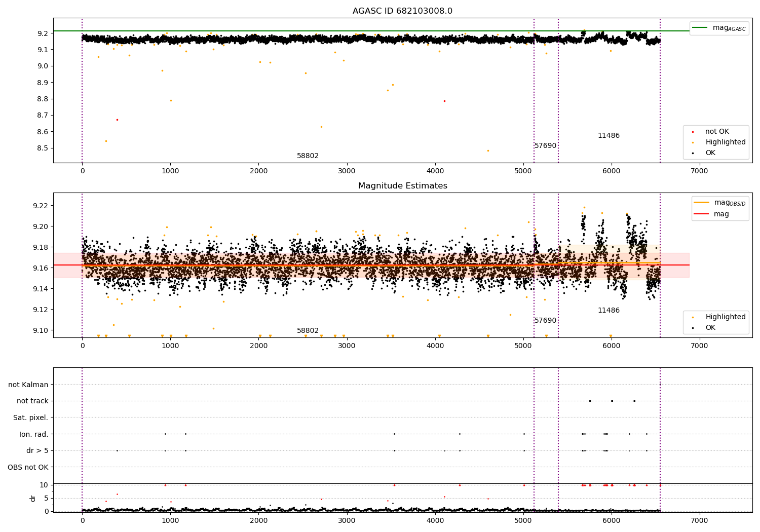
Task: Click the 1000 x-tick under Magnitude Estimates plot
Action: point(170,346)
